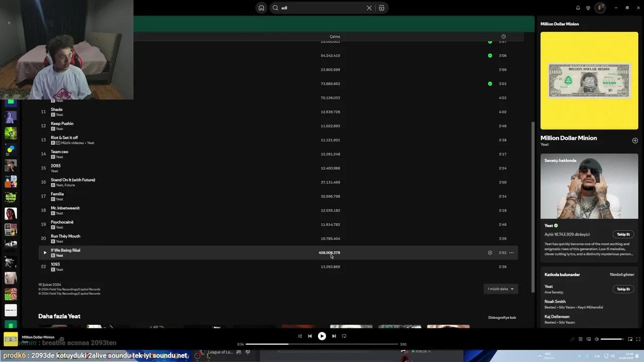
Task: Toggle saved checkmark on the 3:03 track
Action: [490, 84]
